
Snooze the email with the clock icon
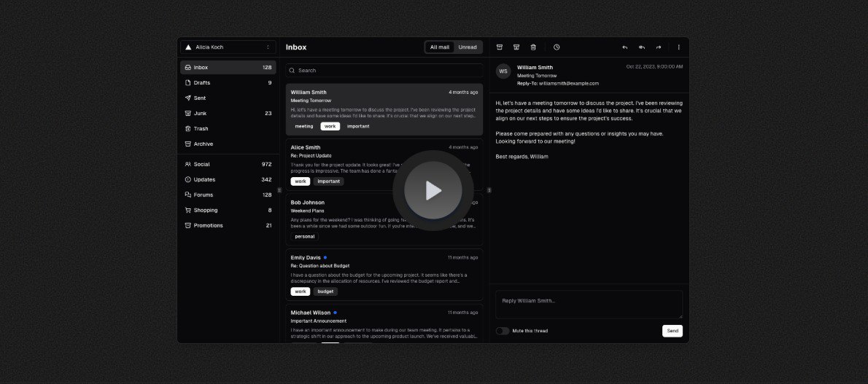pos(557,47)
